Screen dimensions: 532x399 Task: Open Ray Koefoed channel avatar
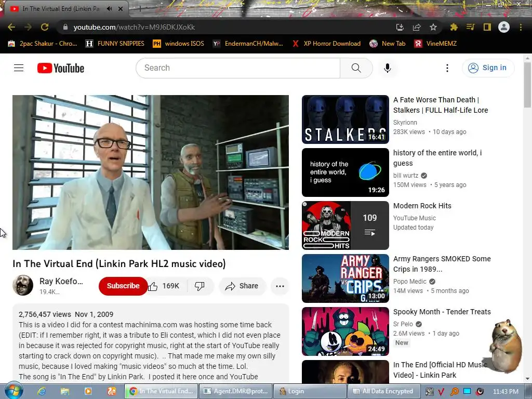tap(23, 285)
